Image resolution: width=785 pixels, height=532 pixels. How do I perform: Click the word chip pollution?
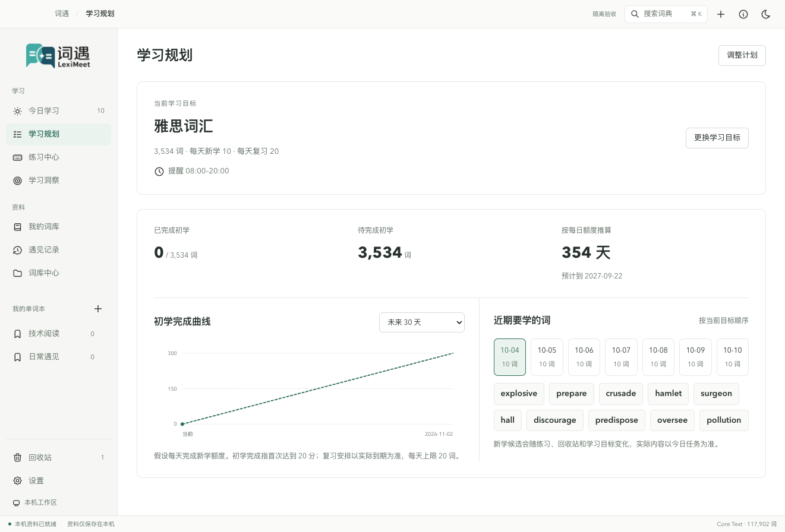[x=724, y=420]
